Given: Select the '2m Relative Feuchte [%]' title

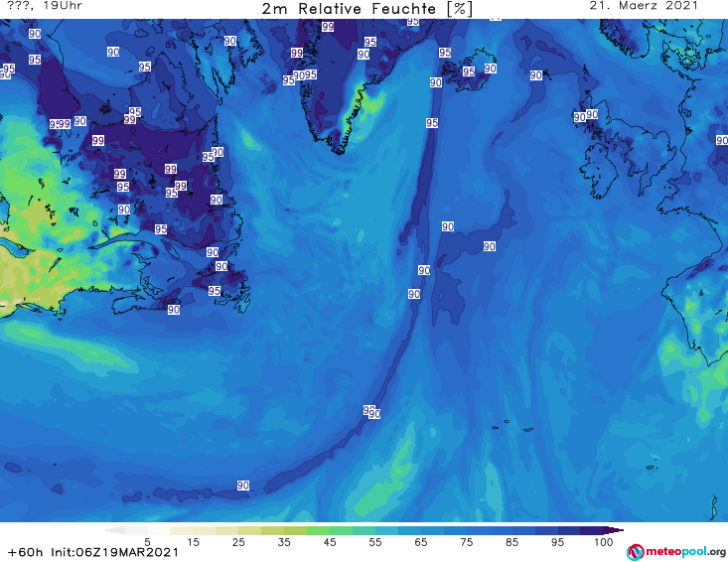Looking at the screenshot, I should click(366, 9).
